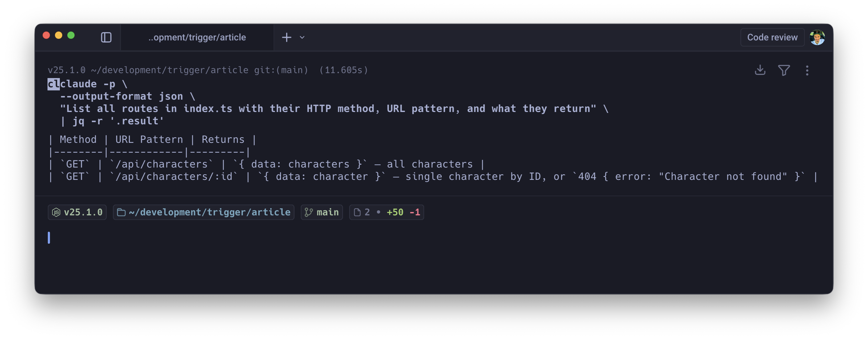The width and height of the screenshot is (868, 340).
Task: Click the Node.js v25.1.0 version chip
Action: click(77, 212)
